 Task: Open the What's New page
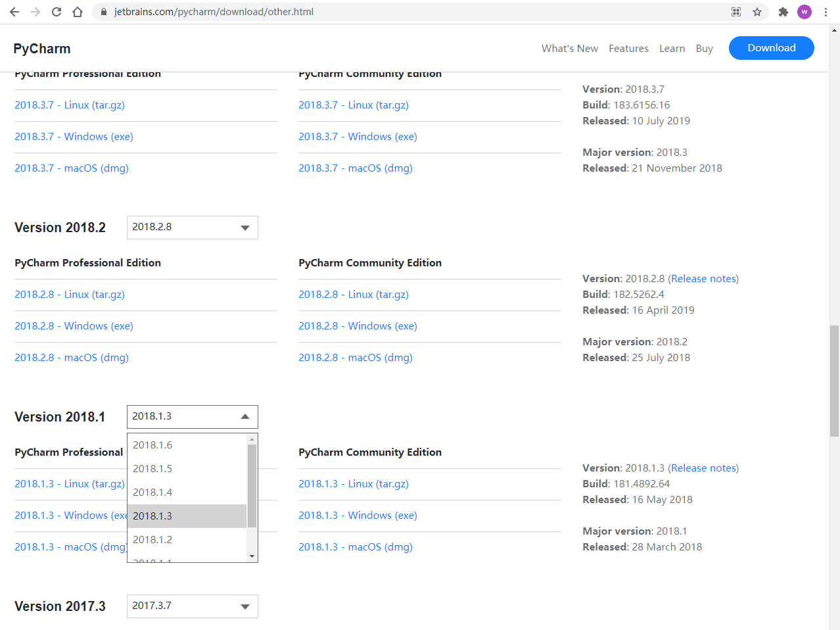(570, 49)
